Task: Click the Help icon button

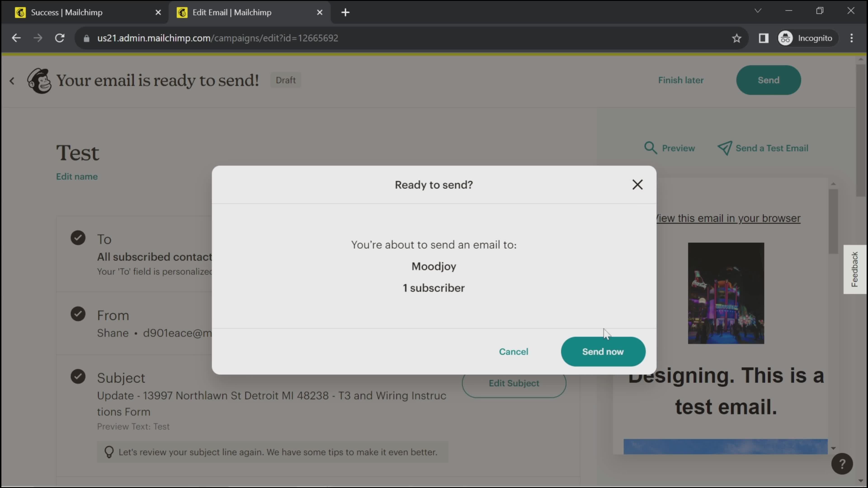Action: (842, 464)
